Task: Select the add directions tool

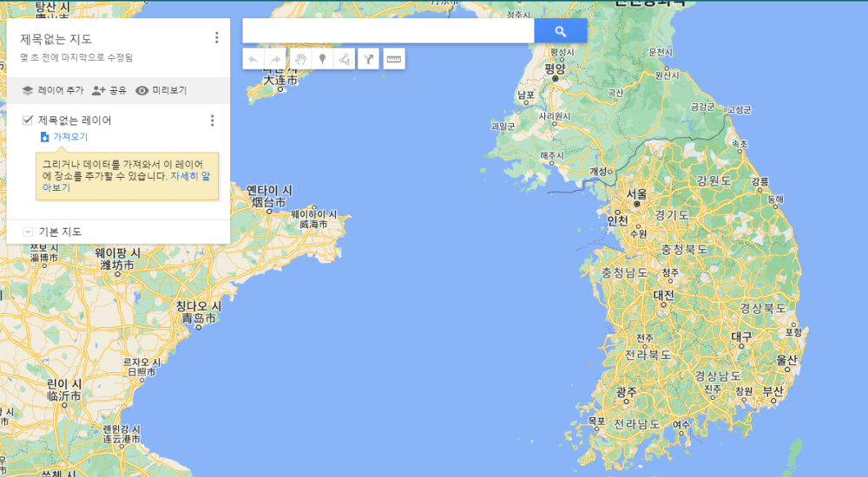Action: pyautogui.click(x=369, y=59)
